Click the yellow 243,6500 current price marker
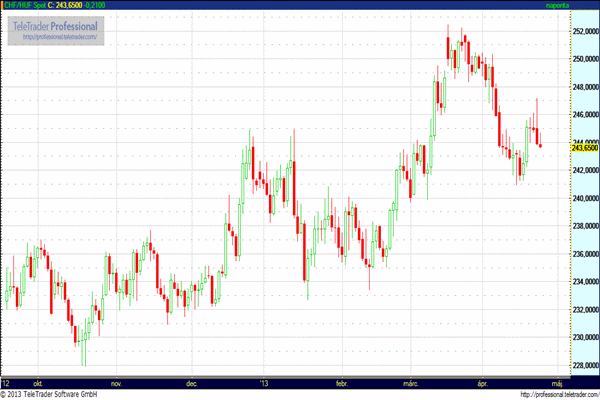The width and height of the screenshot is (600, 400). click(x=584, y=148)
